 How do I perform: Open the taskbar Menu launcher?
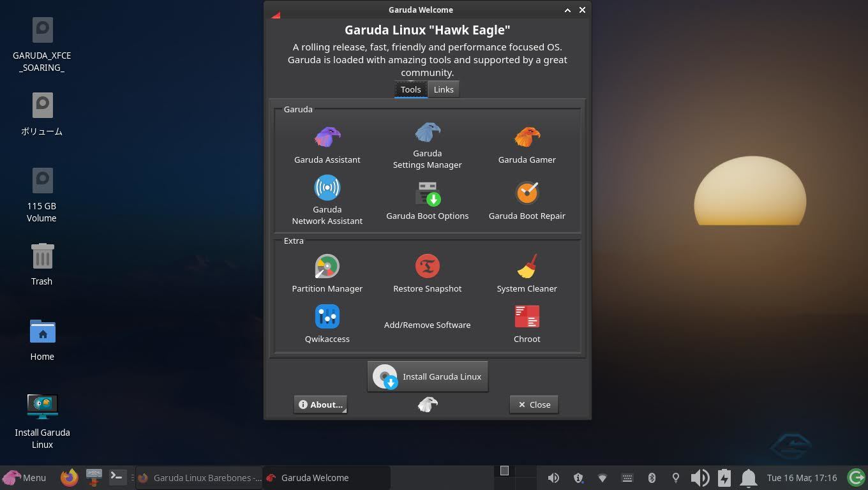[25, 477]
